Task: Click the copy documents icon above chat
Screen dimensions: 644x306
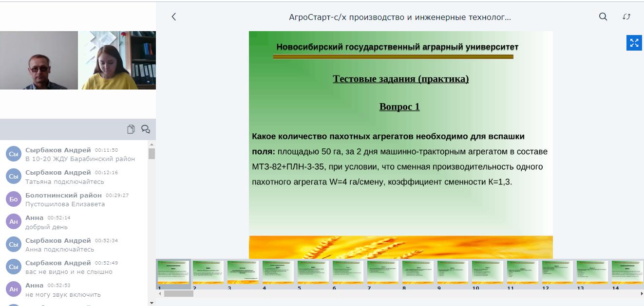Action: click(x=131, y=129)
